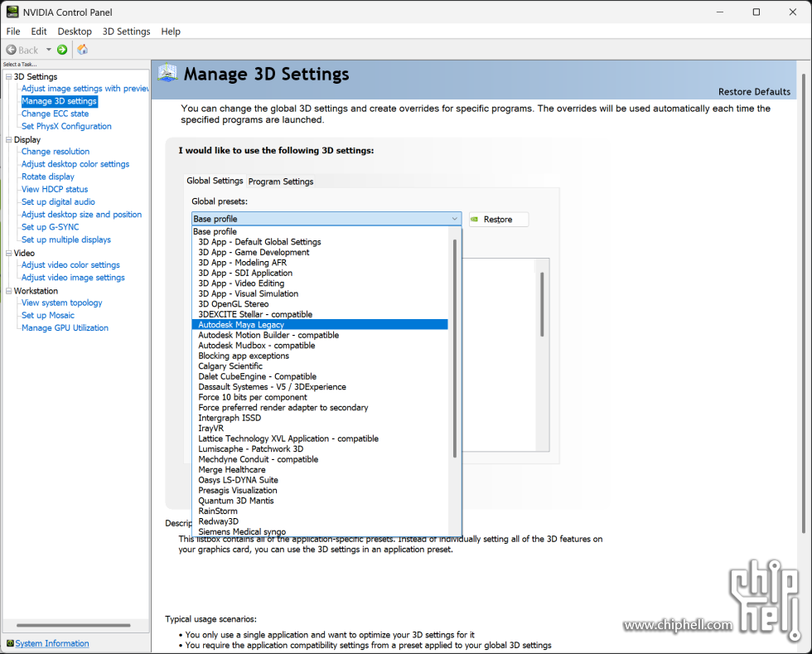Collapse the Workstation tree node

[x=8, y=291]
